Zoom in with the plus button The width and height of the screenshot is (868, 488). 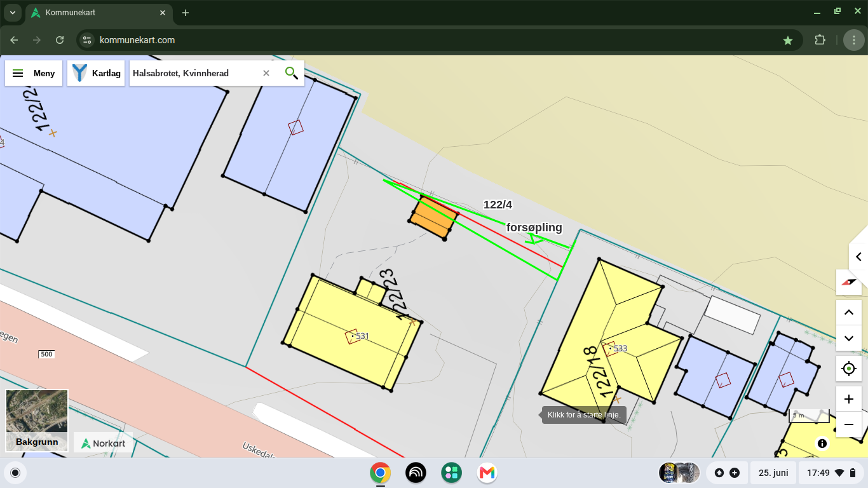pyautogui.click(x=849, y=399)
